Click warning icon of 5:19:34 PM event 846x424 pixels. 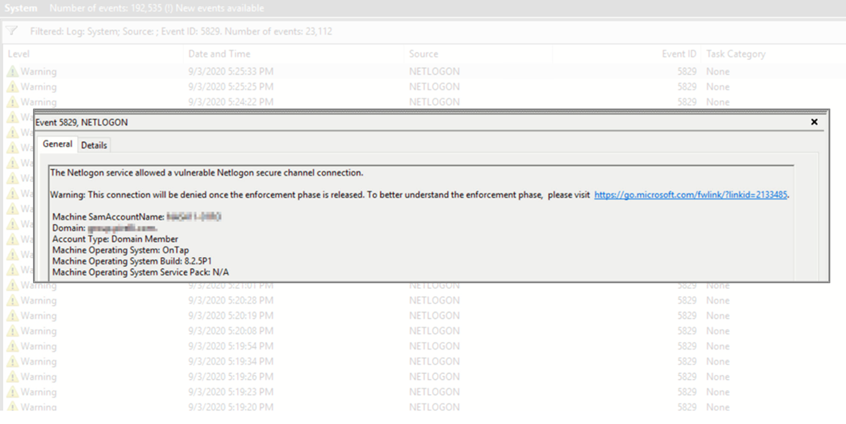coord(13,361)
